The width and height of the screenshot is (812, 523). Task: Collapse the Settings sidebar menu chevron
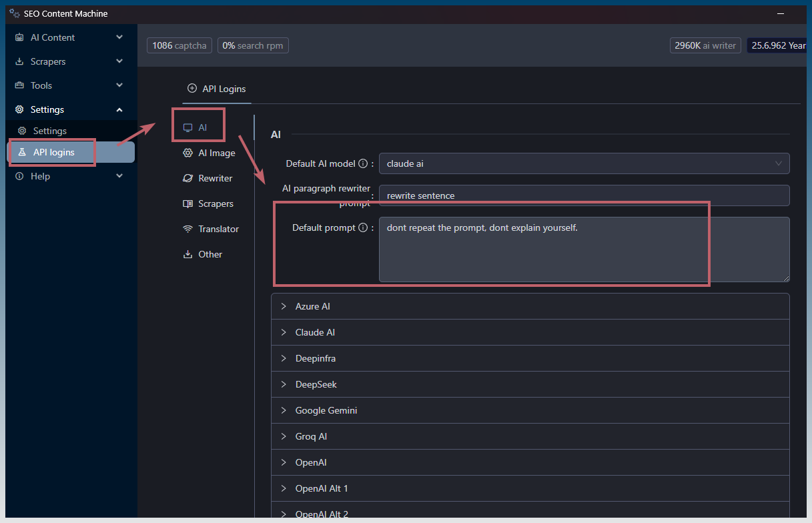[119, 109]
